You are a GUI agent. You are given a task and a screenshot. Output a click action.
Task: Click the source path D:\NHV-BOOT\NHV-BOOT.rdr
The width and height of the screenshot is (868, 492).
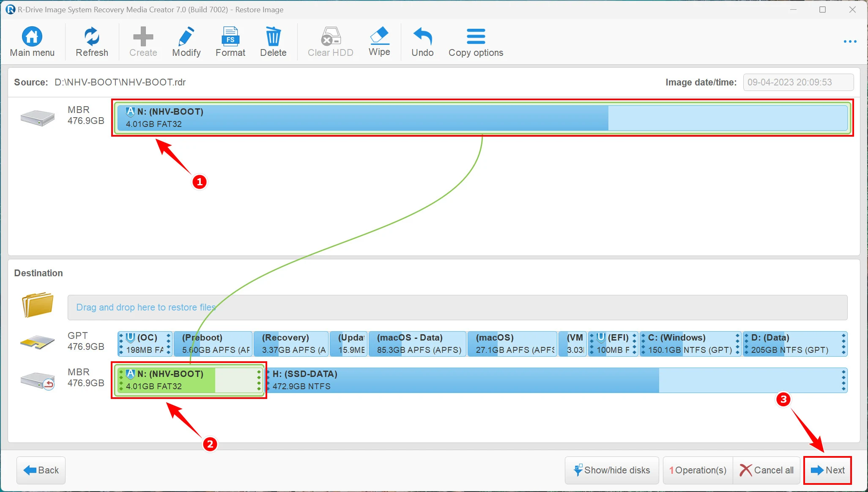coord(120,82)
